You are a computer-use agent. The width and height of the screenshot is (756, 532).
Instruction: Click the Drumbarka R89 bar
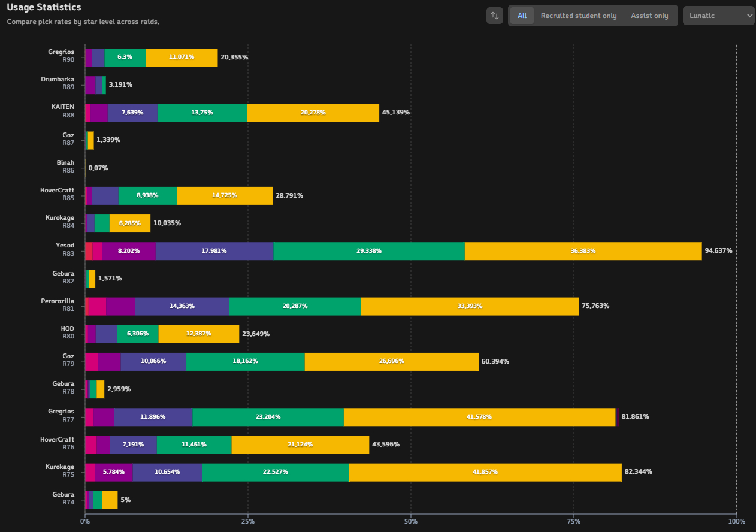click(x=95, y=85)
